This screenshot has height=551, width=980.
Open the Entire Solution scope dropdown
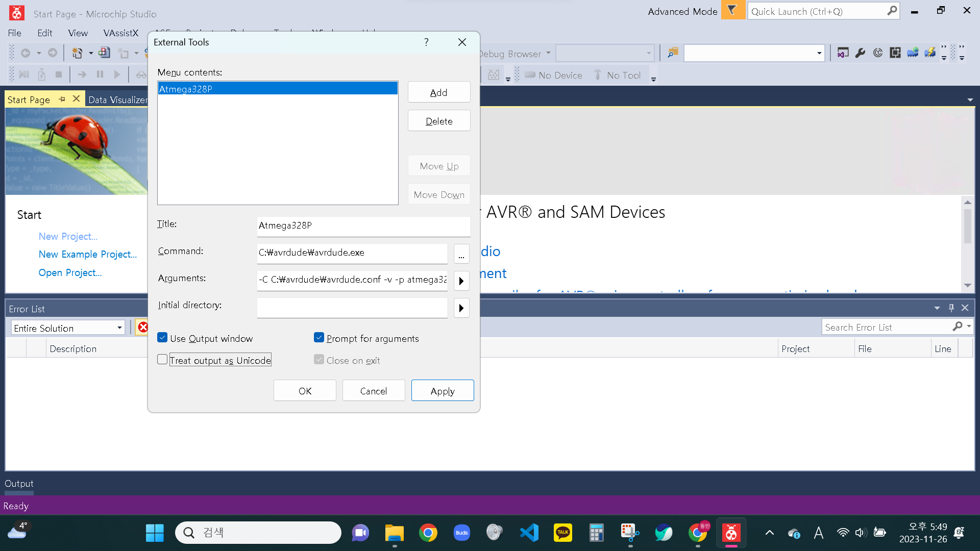pyautogui.click(x=119, y=328)
